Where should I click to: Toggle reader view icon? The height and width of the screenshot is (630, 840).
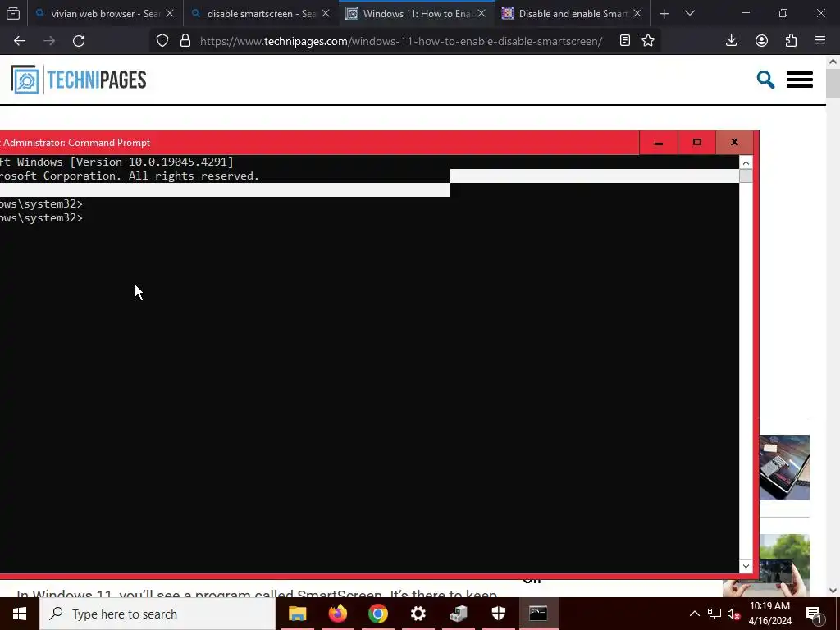click(624, 41)
